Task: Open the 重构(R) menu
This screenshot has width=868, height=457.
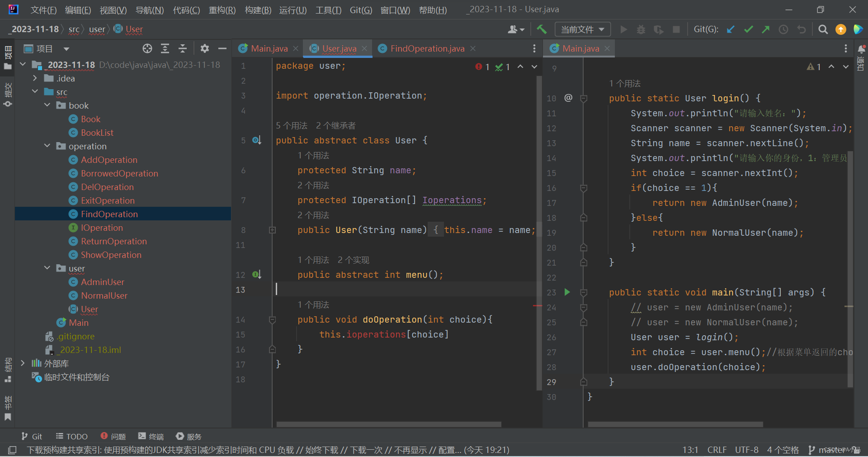Action: click(x=222, y=10)
